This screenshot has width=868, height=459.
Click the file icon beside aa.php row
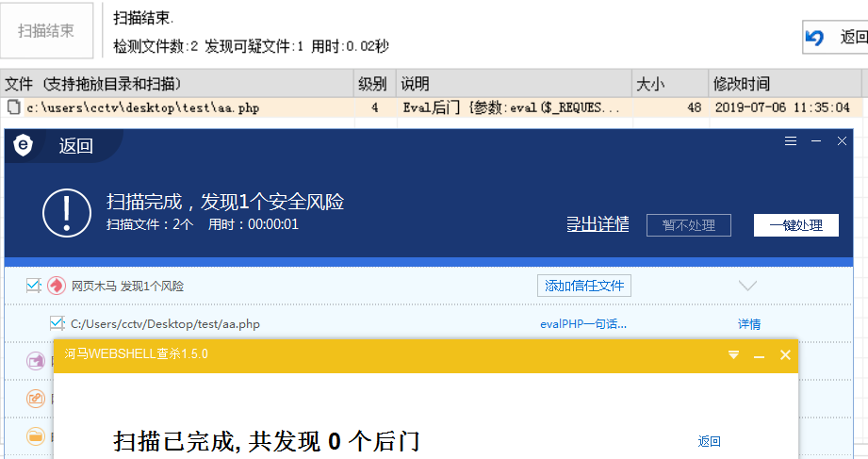(14, 107)
